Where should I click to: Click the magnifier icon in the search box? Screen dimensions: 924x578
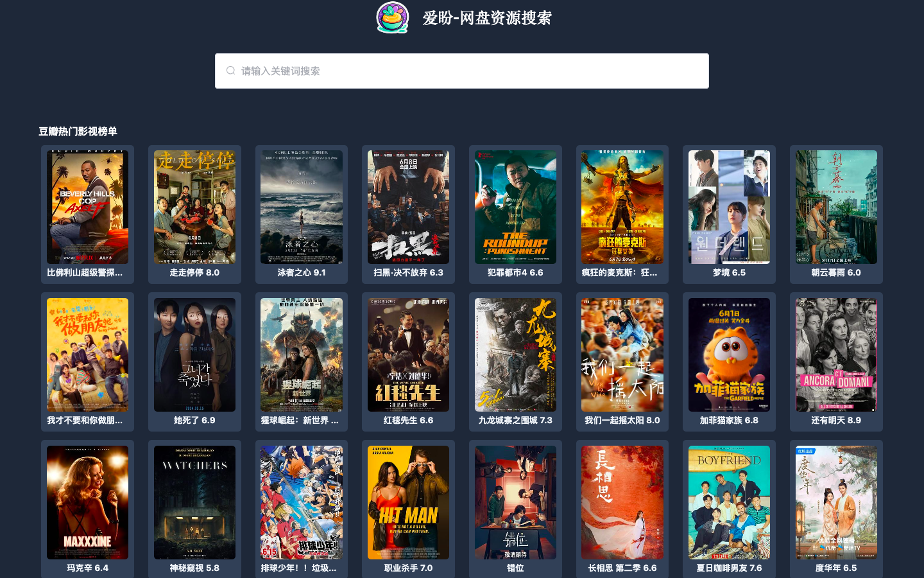click(x=230, y=71)
